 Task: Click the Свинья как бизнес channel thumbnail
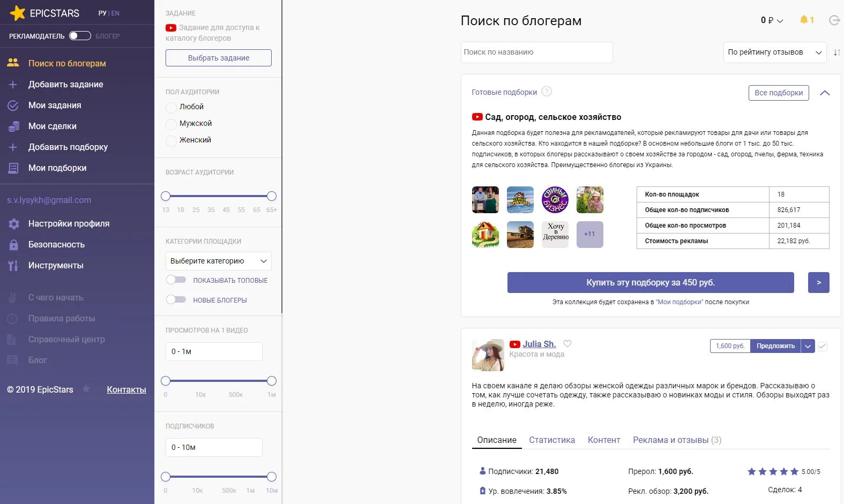click(x=555, y=200)
